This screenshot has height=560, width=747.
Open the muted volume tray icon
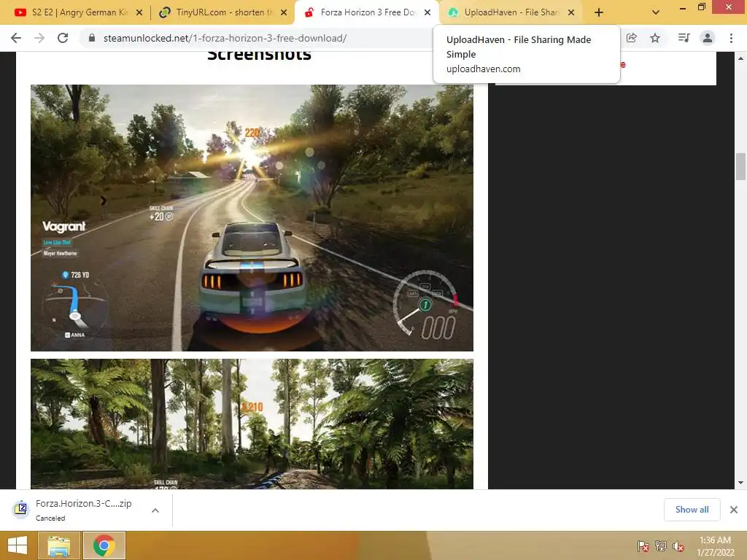tap(678, 546)
